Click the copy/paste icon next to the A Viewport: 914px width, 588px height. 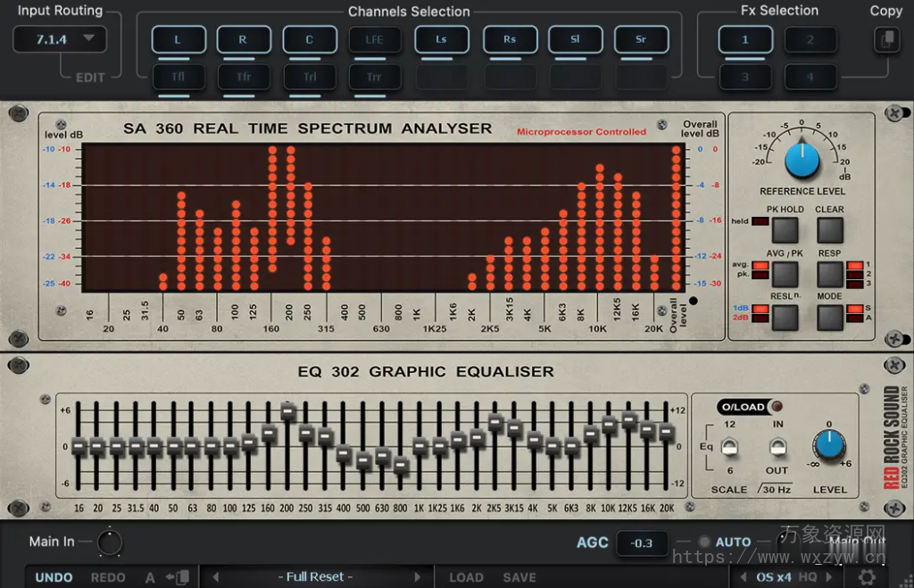[179, 576]
